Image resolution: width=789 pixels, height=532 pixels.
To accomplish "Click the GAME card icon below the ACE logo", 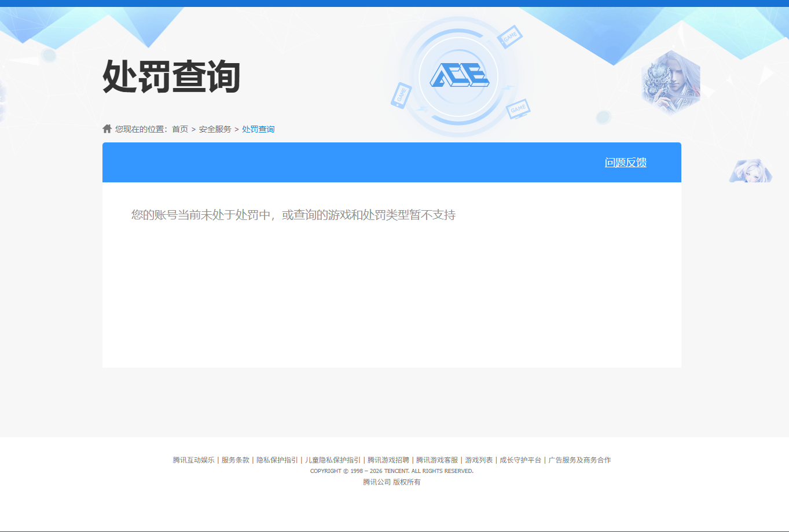I will [517, 109].
